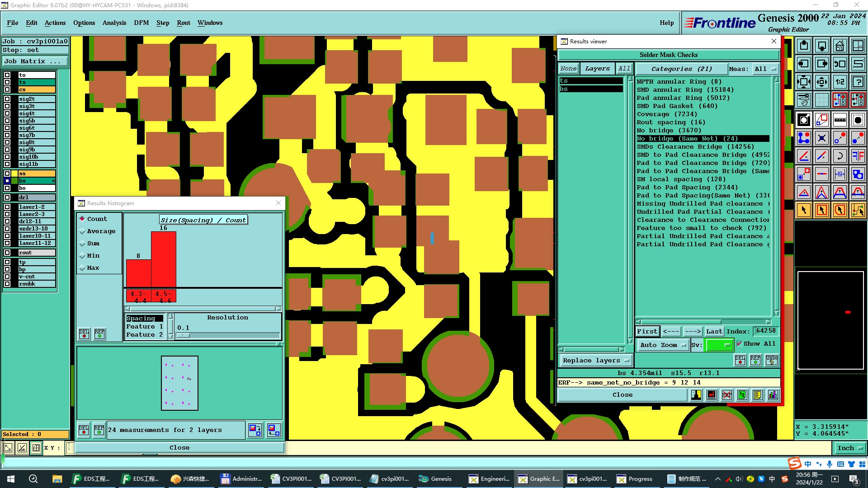Adjust the Resolution slider in histogram

(x=184, y=335)
